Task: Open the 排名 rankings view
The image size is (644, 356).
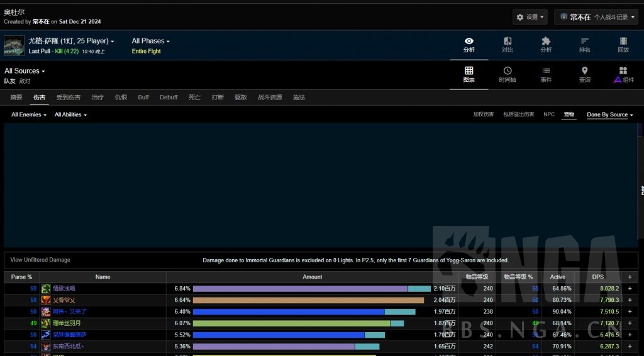Action: click(x=584, y=45)
